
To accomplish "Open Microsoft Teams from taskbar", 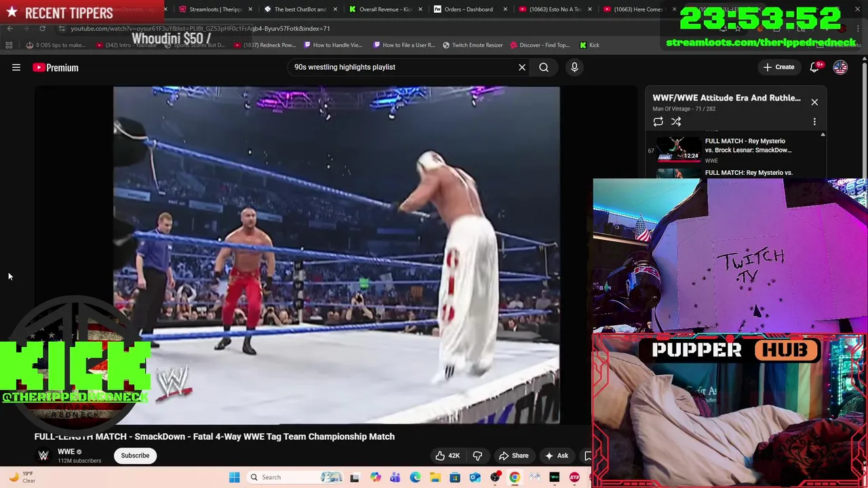I will pos(395,477).
